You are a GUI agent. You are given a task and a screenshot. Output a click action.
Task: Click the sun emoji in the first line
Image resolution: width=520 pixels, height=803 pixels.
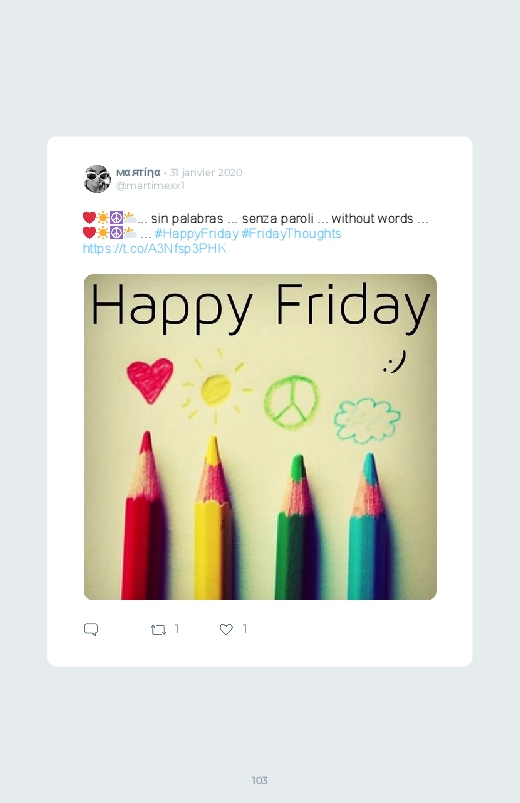click(103, 218)
